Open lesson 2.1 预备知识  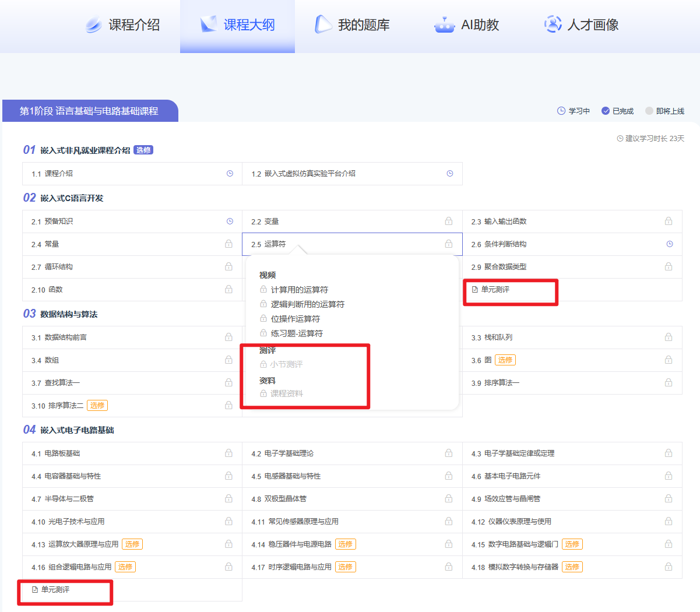[132, 221]
